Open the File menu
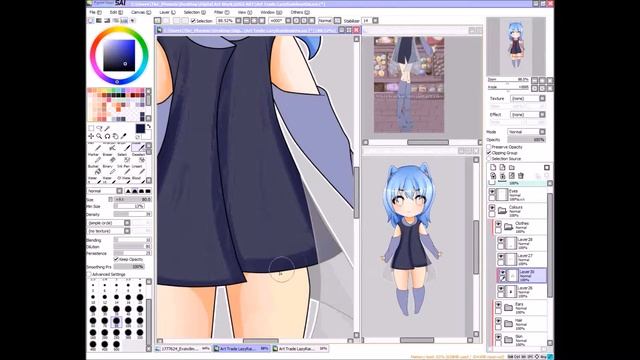 pyautogui.click(x=95, y=12)
